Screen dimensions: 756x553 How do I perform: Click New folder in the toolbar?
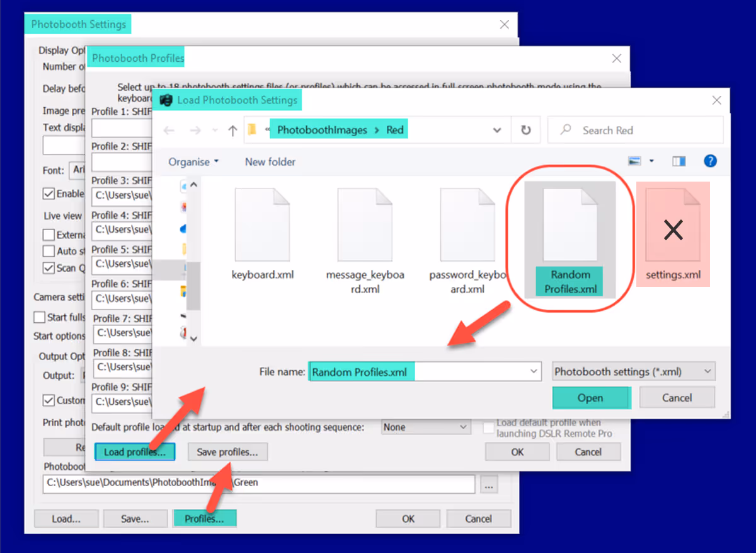(x=270, y=162)
